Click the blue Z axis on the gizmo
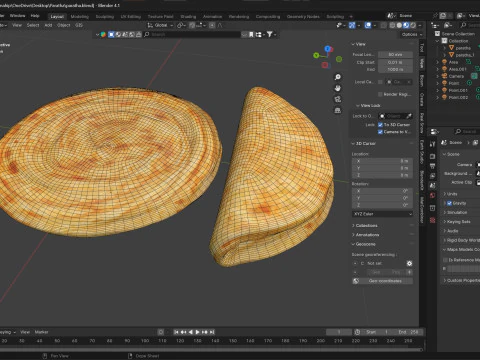Screen dimensions: 480x360 327,49
